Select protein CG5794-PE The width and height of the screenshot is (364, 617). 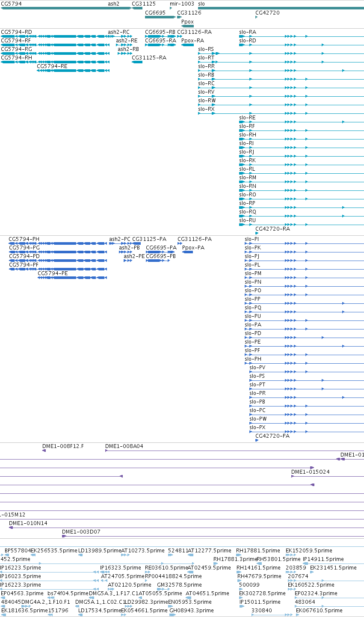pyautogui.click(x=53, y=273)
